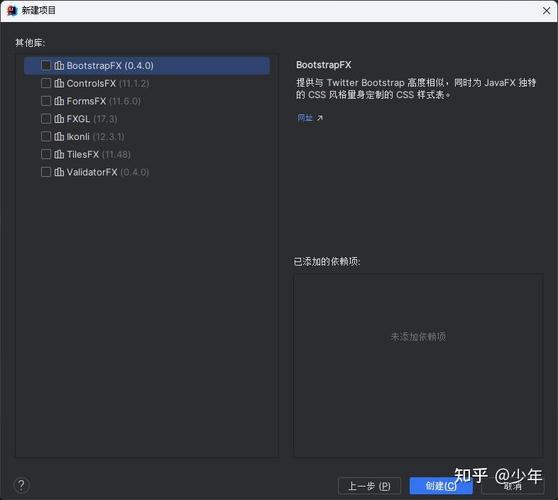Check the ValidatorFX (0.4.0) checkbox
Viewport: 558px width, 500px height.
pos(46,172)
